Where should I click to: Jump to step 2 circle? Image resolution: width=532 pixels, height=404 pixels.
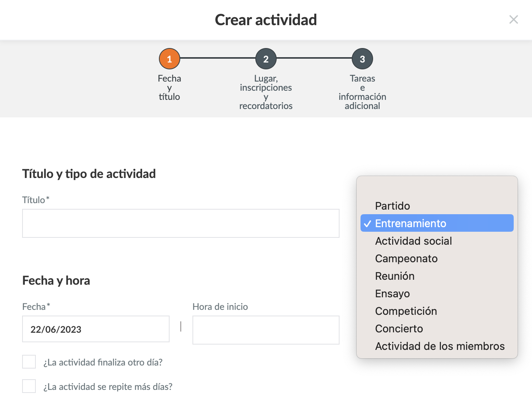point(266,59)
